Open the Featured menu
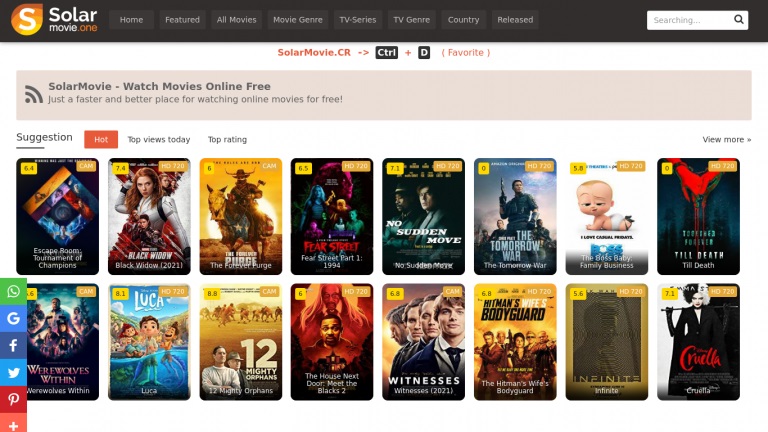The image size is (768, 432). [182, 20]
